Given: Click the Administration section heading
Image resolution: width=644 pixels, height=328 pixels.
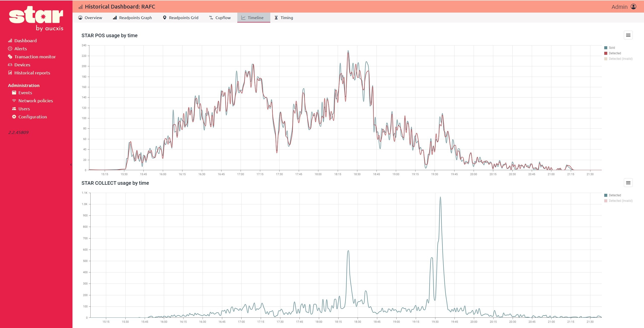Looking at the screenshot, I should pos(24,85).
